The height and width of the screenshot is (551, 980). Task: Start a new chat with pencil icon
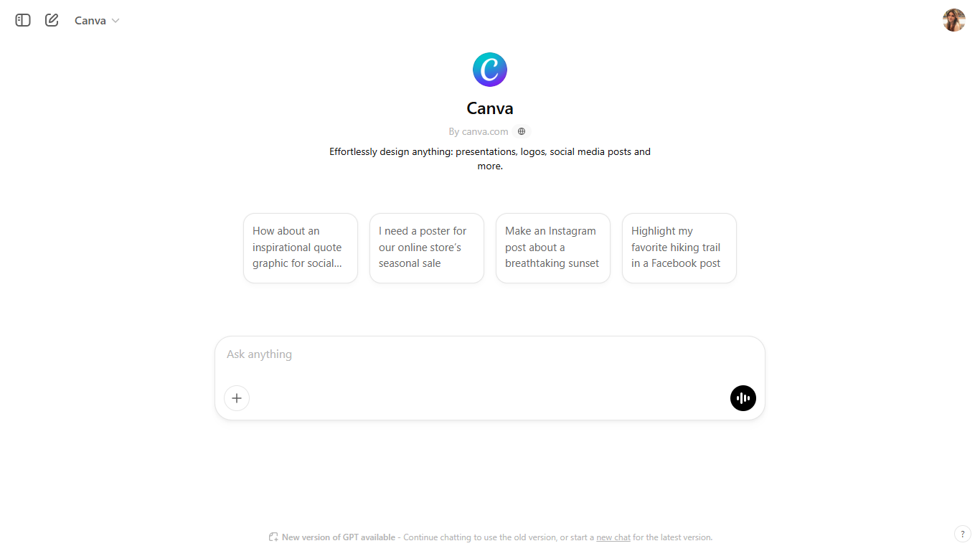[52, 20]
